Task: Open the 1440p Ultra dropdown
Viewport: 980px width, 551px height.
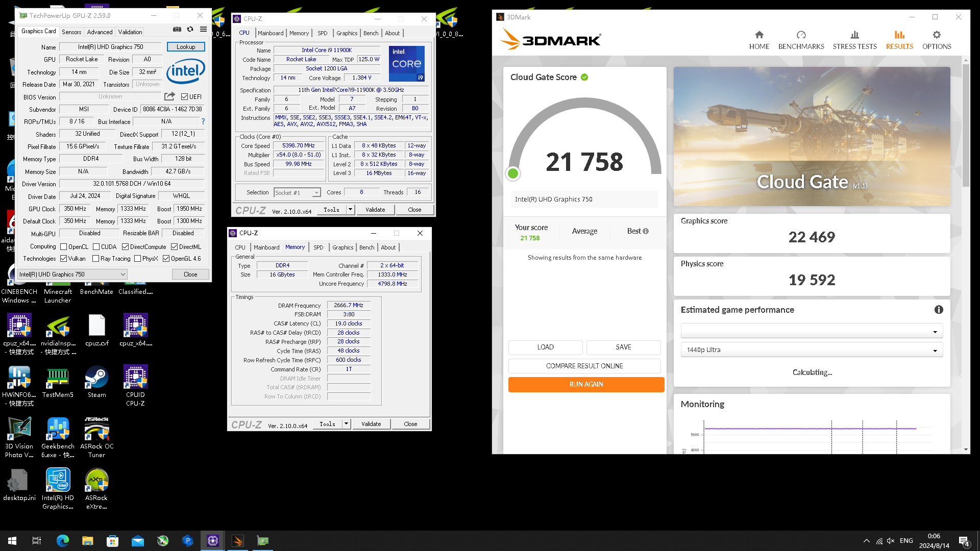Action: coord(812,350)
